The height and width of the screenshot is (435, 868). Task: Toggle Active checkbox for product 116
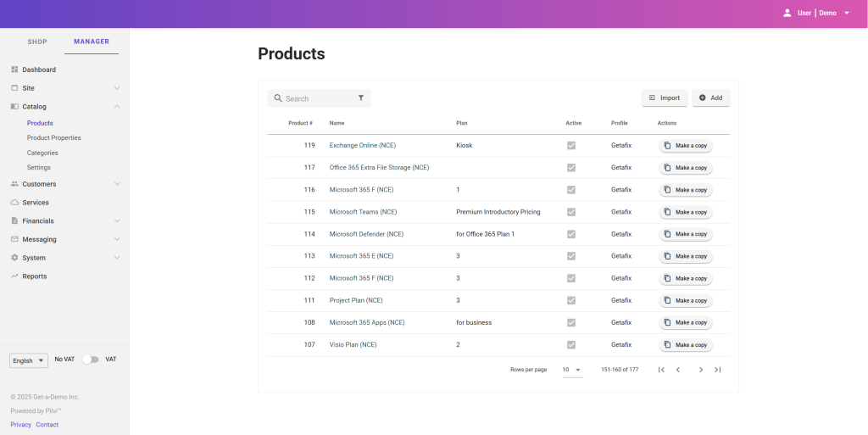(x=571, y=190)
